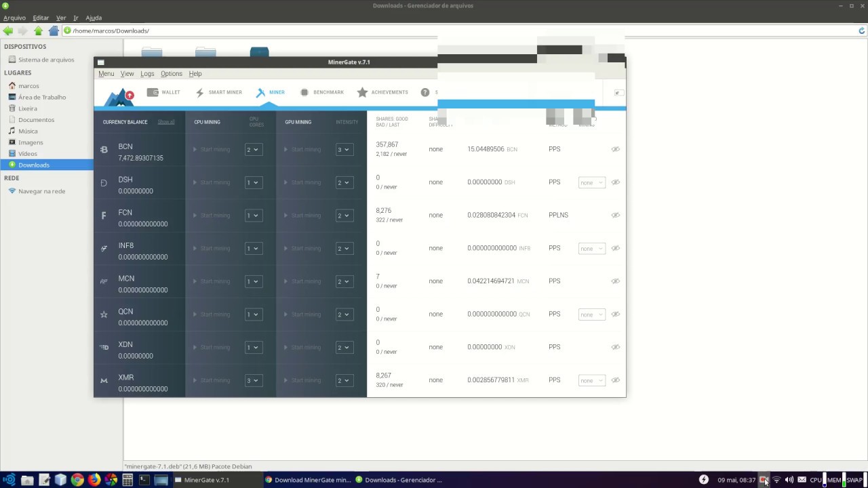Screen dimensions: 868x488
Task: Click the MinerGate window menu icon in title bar
Action: coord(100,62)
